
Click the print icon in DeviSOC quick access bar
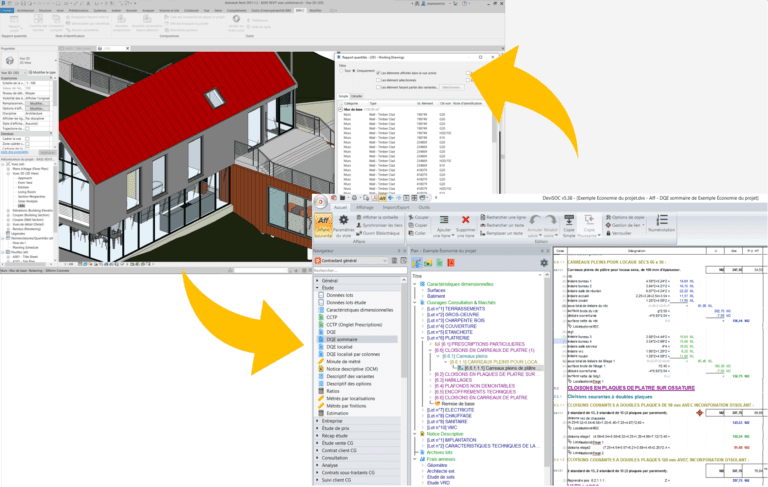pyautogui.click(x=354, y=198)
